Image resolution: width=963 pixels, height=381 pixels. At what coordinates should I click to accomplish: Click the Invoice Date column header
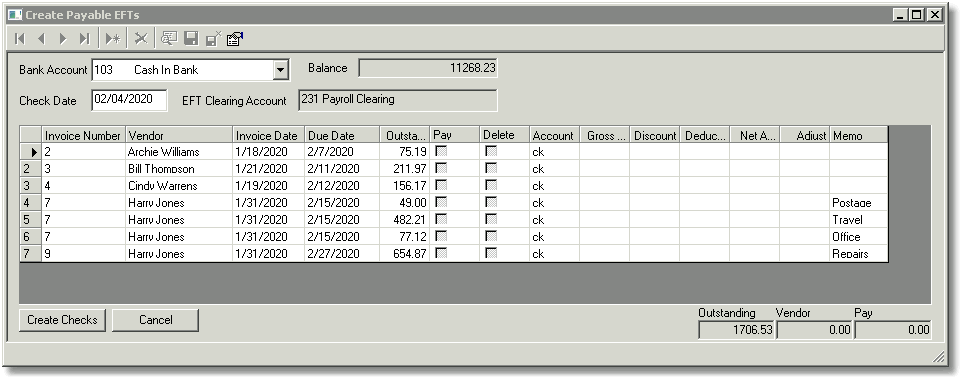coord(268,135)
